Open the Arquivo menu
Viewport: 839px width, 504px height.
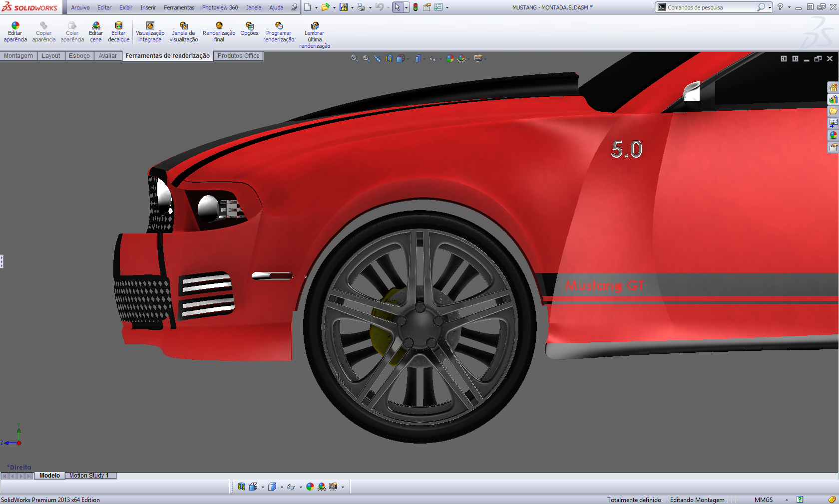click(x=80, y=7)
